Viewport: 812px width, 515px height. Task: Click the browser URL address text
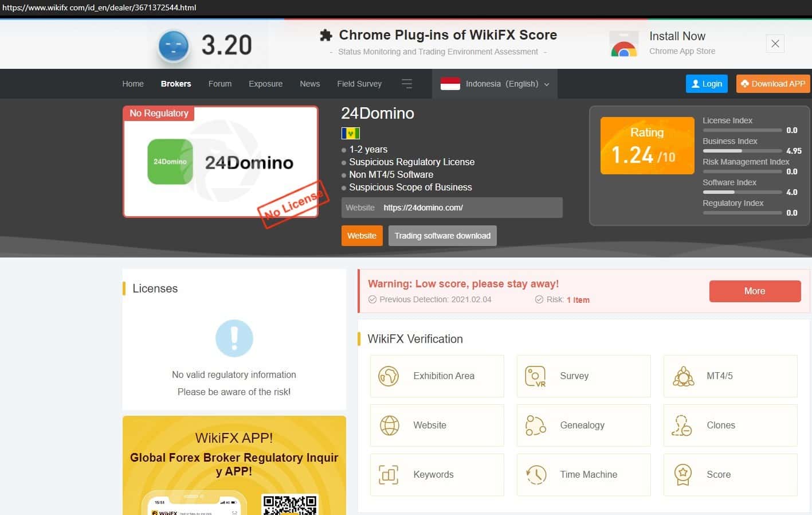[99, 7]
